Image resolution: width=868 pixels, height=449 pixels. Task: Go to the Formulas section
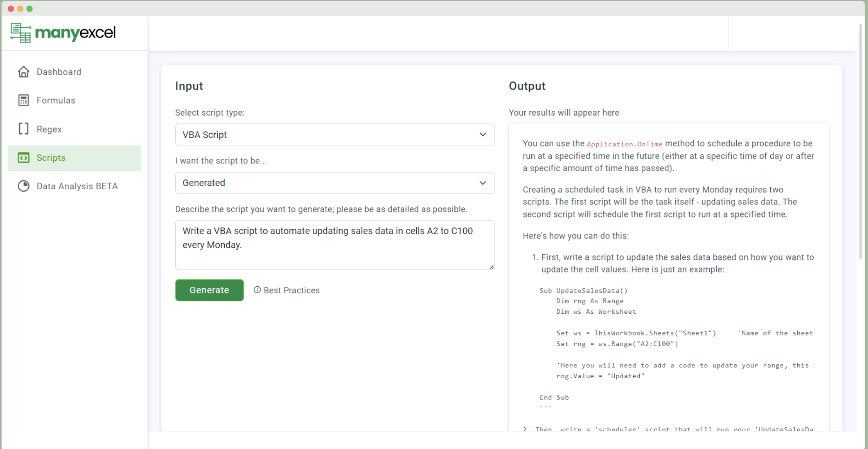(75, 100)
